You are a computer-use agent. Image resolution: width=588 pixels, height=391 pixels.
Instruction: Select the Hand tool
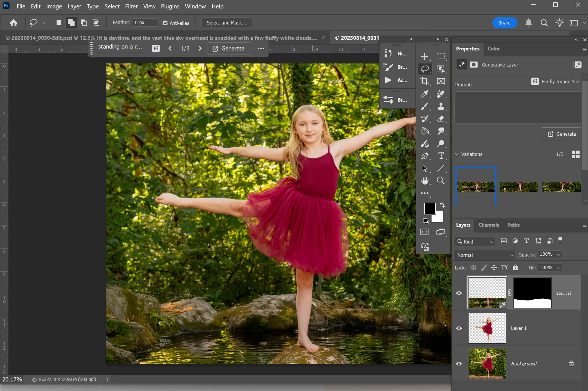(x=424, y=181)
